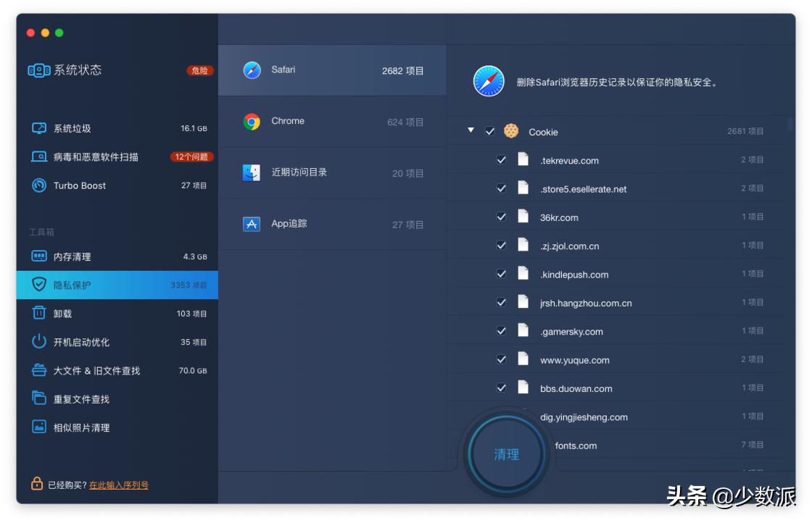This screenshot has height=523, width=812.
Task: Collapse the Cookie tree triangle
Action: [471, 130]
